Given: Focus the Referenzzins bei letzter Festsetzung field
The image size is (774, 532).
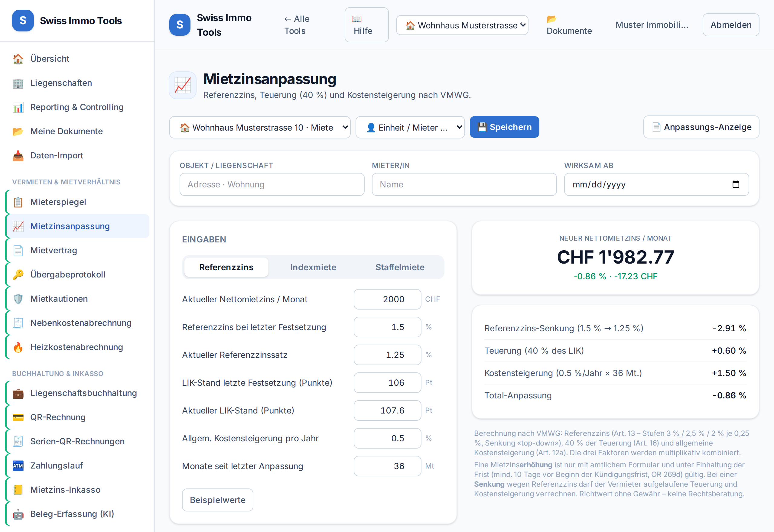Looking at the screenshot, I should [x=387, y=327].
